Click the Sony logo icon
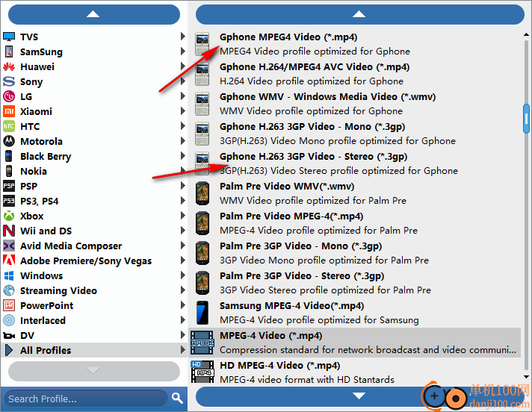This screenshot has height=412, width=532. [x=9, y=81]
